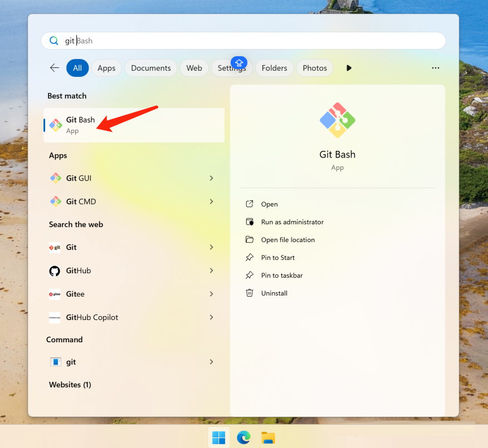Expand the Git GUI chevron
The image size is (488, 448).
pos(211,178)
